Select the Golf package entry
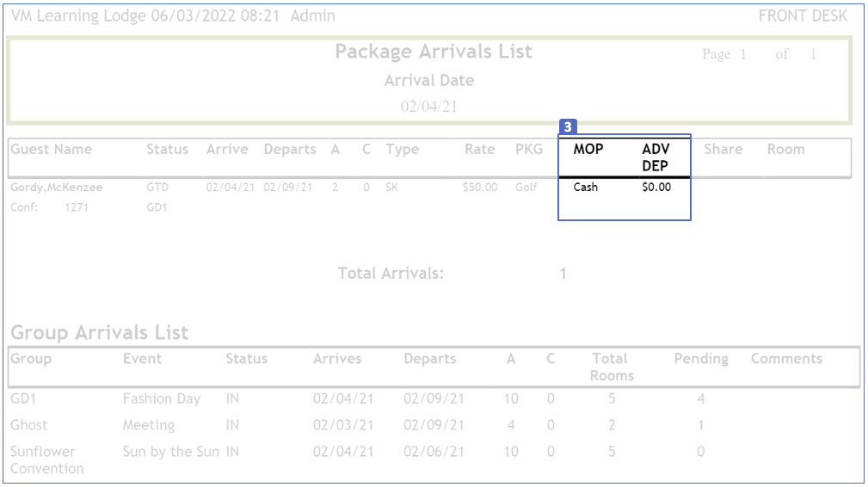This screenshot has width=868, height=487. [x=526, y=187]
